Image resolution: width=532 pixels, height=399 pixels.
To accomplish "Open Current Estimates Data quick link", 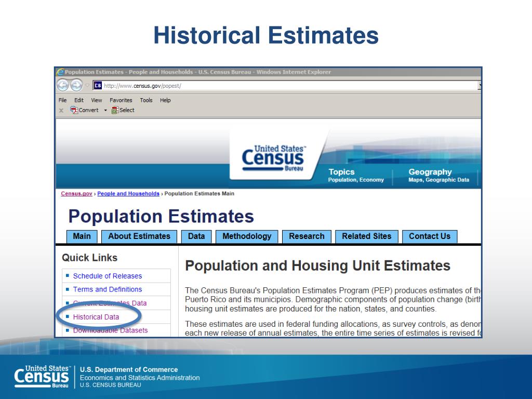I will pyautogui.click(x=110, y=303).
